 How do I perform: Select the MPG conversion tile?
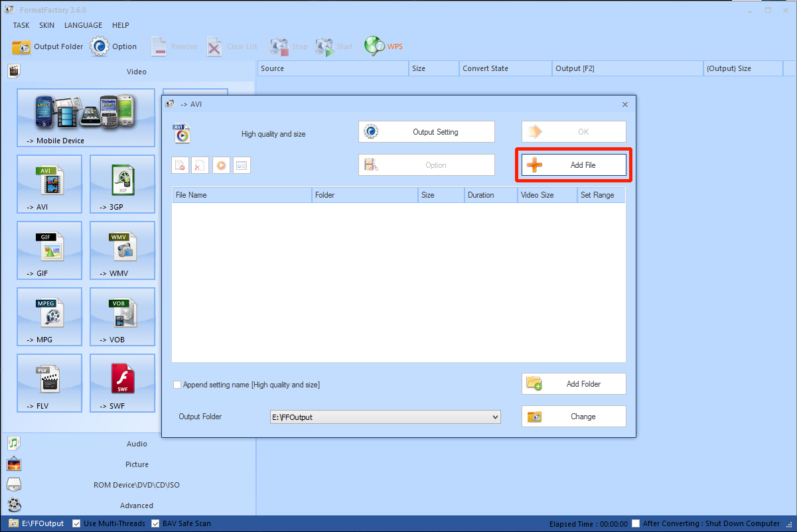tap(50, 316)
